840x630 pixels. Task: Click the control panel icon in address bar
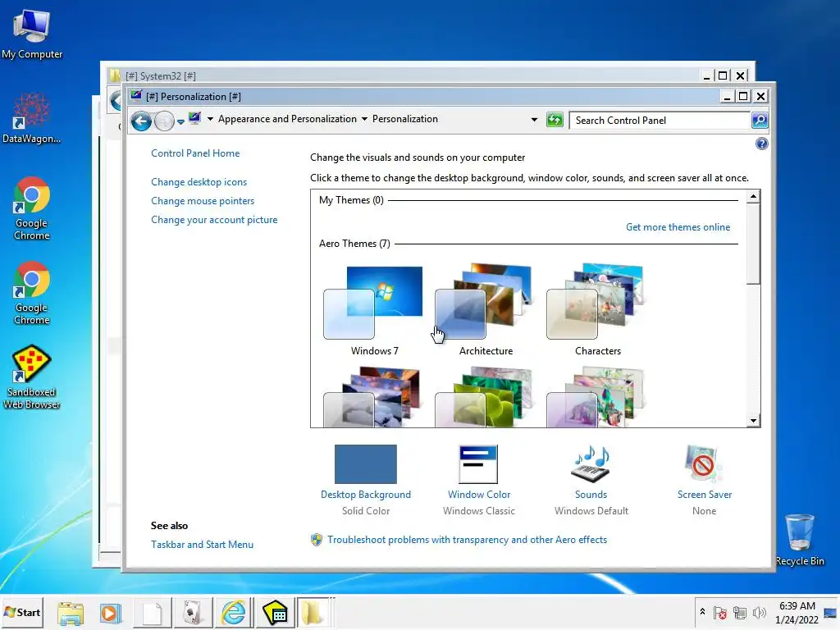tap(194, 118)
